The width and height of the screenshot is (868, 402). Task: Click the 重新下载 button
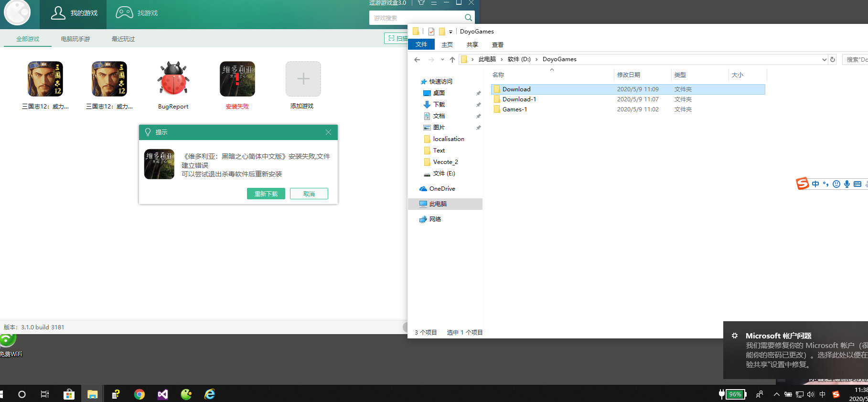point(266,194)
